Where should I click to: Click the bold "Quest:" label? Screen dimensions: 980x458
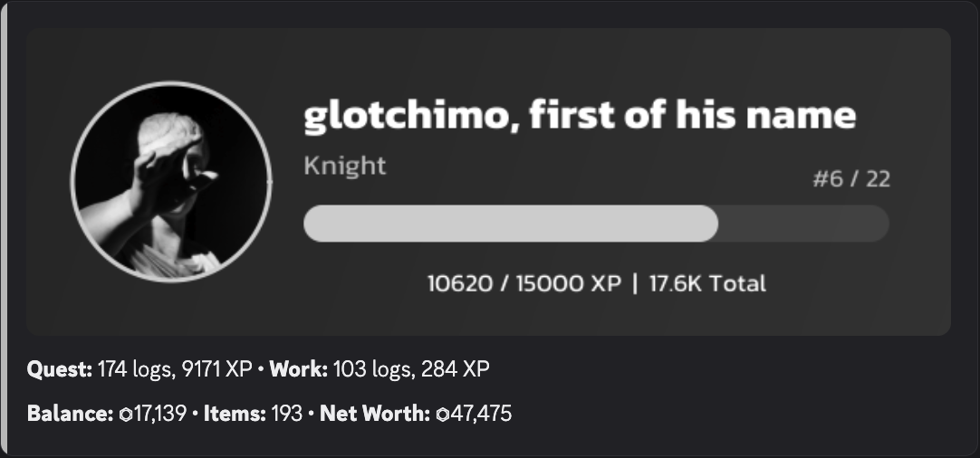point(60,369)
